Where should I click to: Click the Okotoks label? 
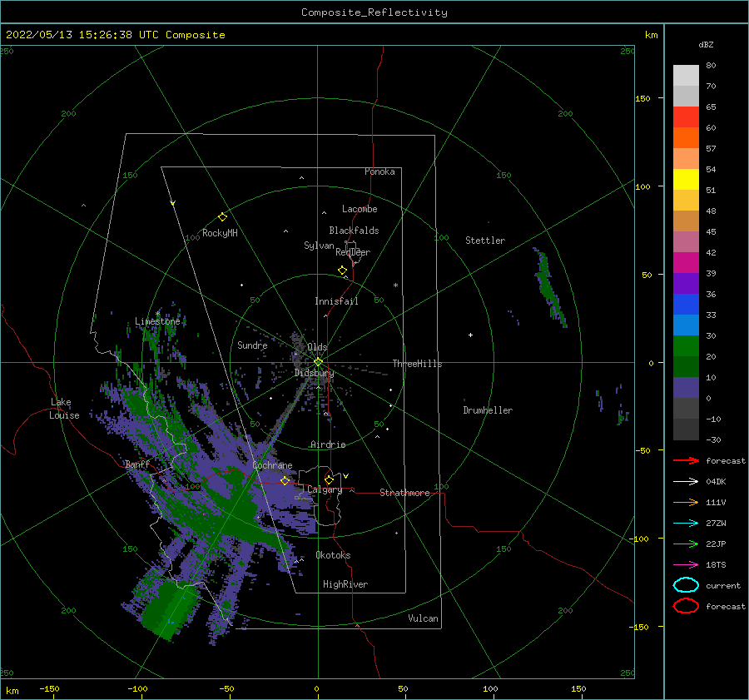click(333, 555)
